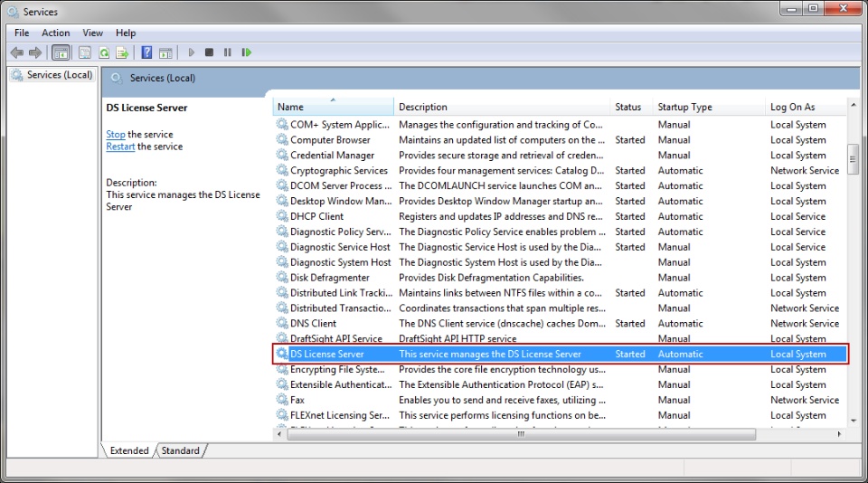
Task: Select the Distributed Transaction Coordinator row
Action: tap(561, 308)
